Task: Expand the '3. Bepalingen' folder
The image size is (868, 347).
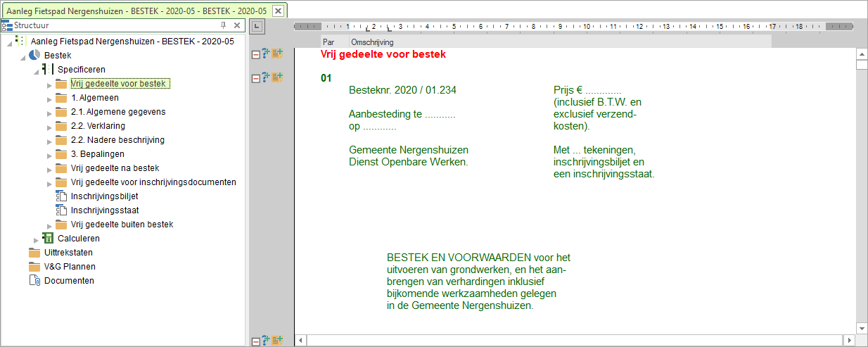Action: [x=49, y=155]
